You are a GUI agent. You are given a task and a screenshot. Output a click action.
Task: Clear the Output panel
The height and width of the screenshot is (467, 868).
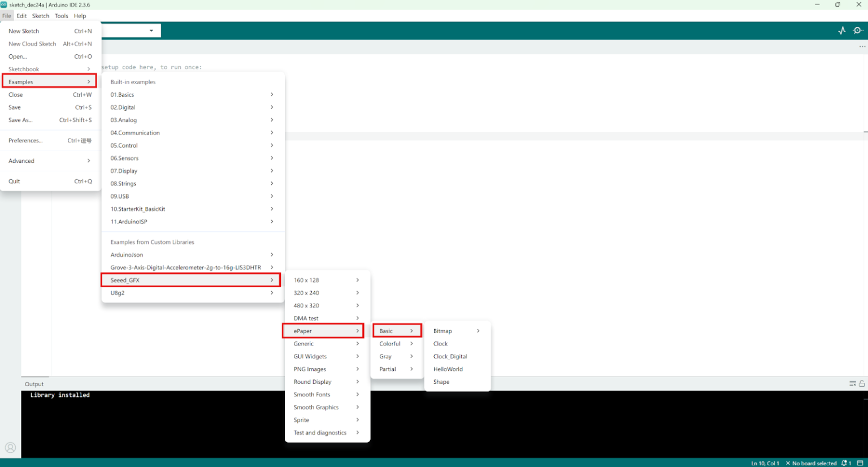pos(852,383)
